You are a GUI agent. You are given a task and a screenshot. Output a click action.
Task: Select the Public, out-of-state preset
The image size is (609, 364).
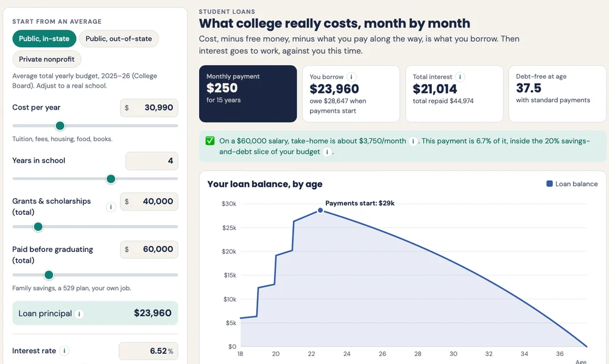point(119,39)
